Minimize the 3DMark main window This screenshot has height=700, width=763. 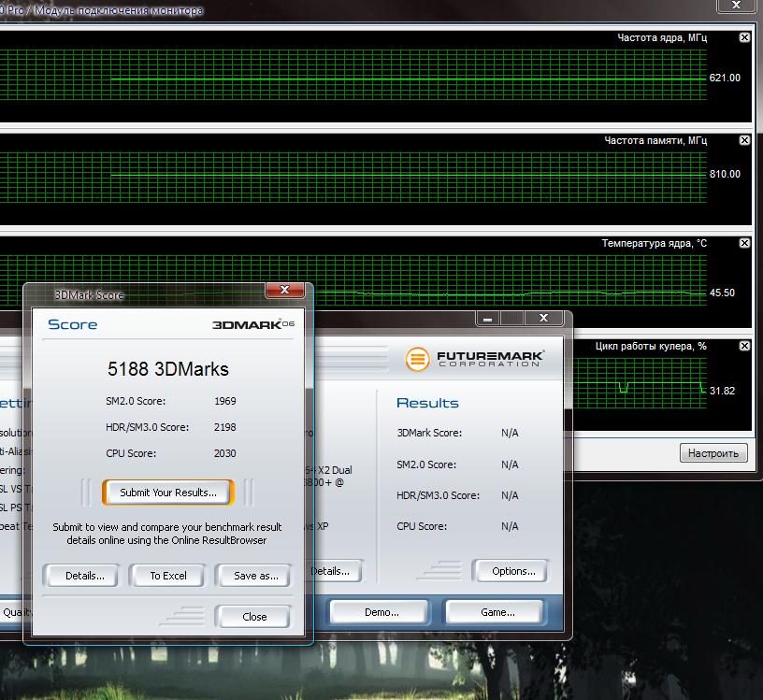(488, 319)
